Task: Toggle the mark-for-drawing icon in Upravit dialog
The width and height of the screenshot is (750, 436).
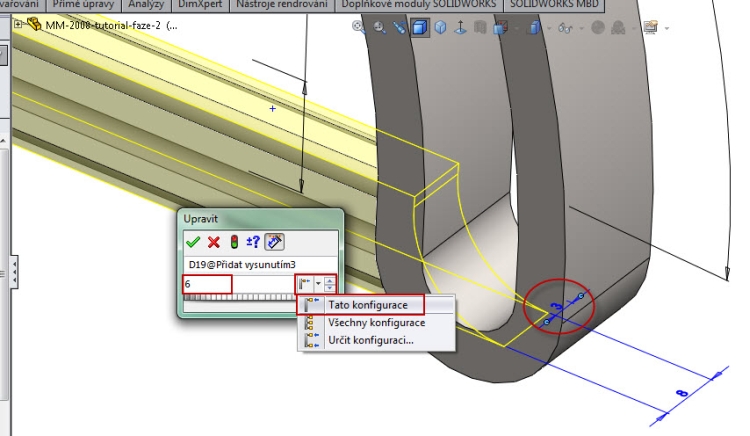Action: pos(275,242)
